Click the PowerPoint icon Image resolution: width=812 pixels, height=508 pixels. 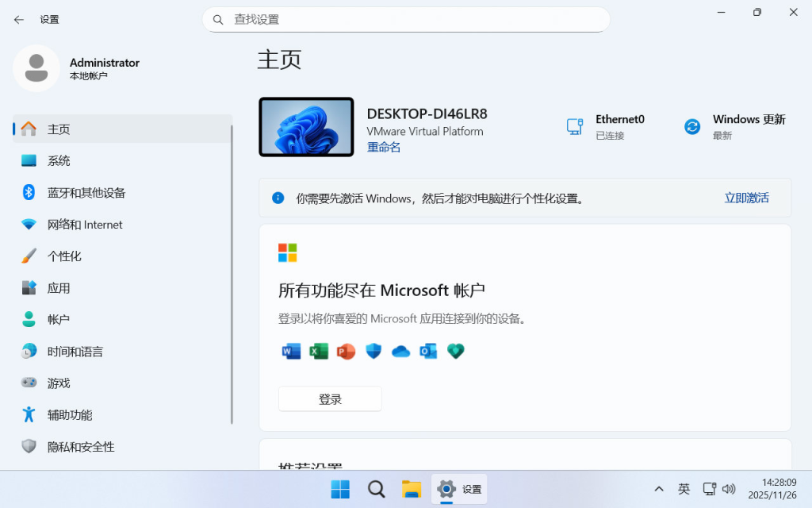(x=346, y=351)
